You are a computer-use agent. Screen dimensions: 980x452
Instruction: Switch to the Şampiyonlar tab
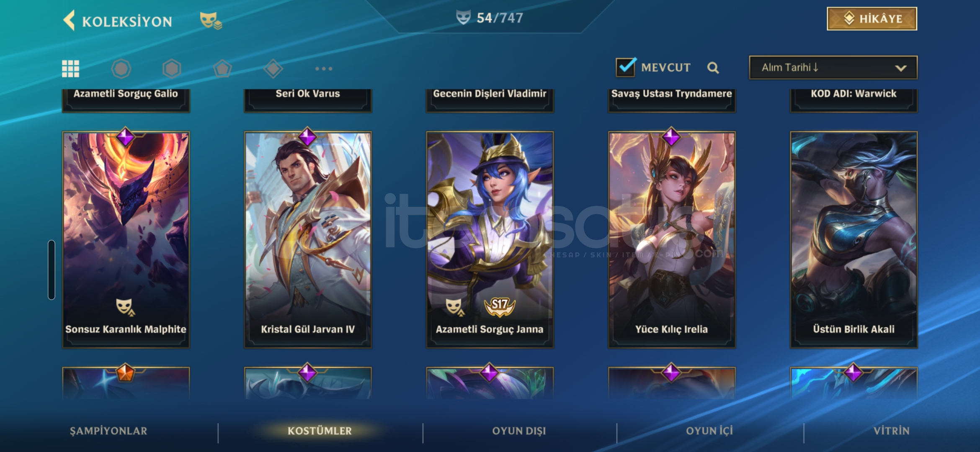pyautogui.click(x=108, y=431)
